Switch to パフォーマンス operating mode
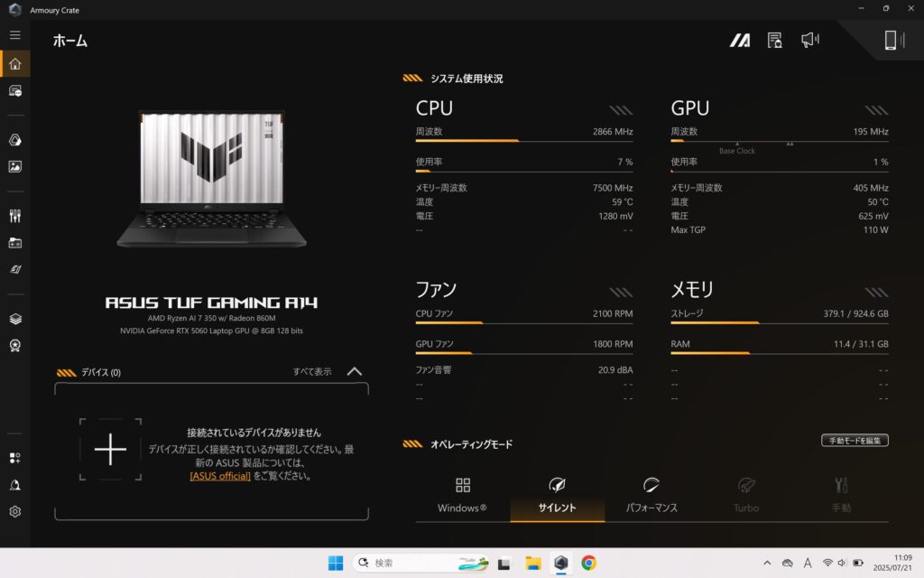 coord(651,496)
